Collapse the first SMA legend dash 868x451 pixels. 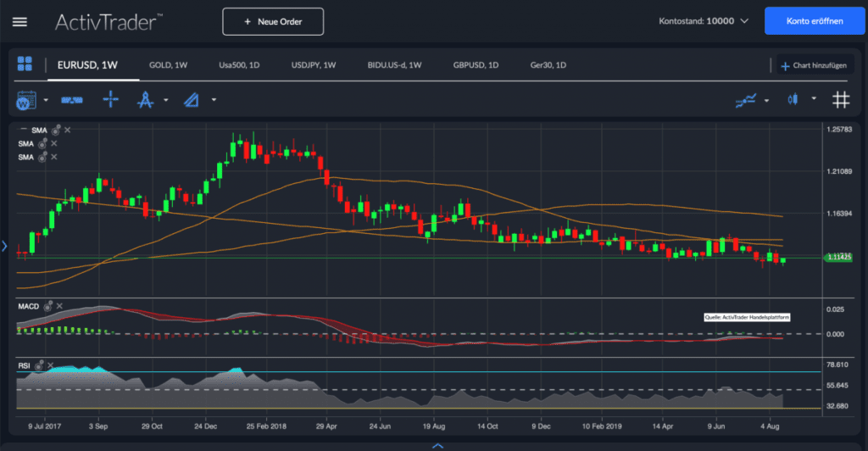[x=23, y=129]
